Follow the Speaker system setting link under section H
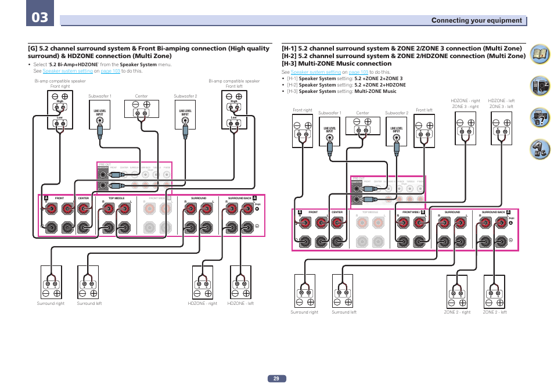This screenshot has height=392, width=554. [x=315, y=72]
